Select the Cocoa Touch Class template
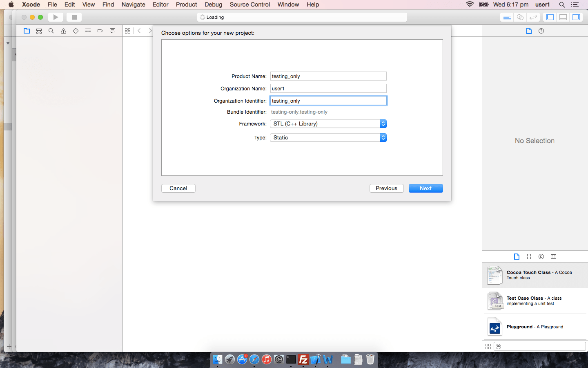The image size is (588, 368). tap(535, 275)
